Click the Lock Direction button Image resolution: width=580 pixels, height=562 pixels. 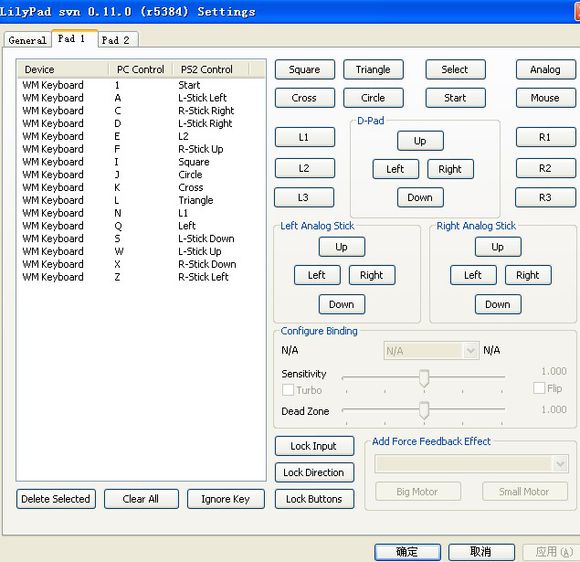[314, 472]
